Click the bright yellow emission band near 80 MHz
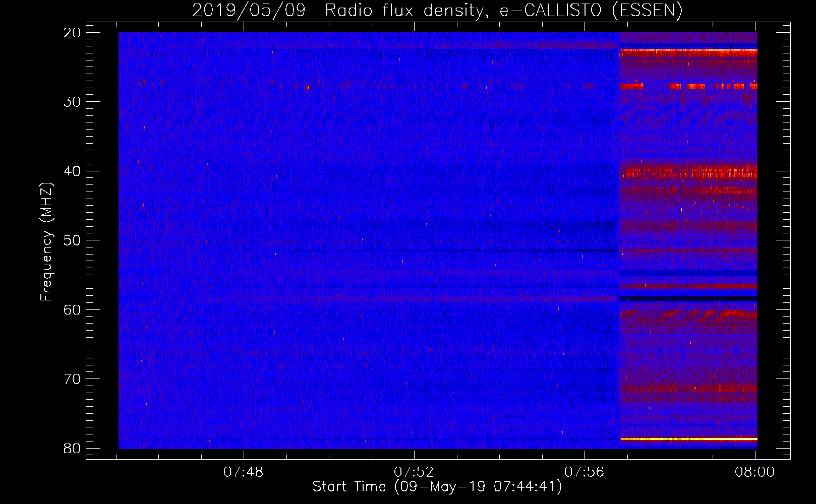816x504 pixels. 688,439
